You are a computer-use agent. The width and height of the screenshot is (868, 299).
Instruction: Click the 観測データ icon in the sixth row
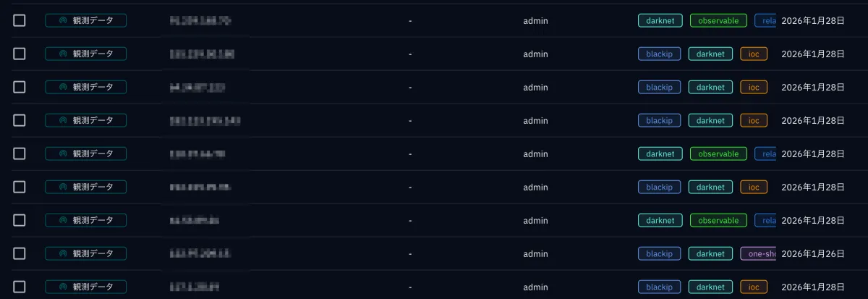(63, 187)
